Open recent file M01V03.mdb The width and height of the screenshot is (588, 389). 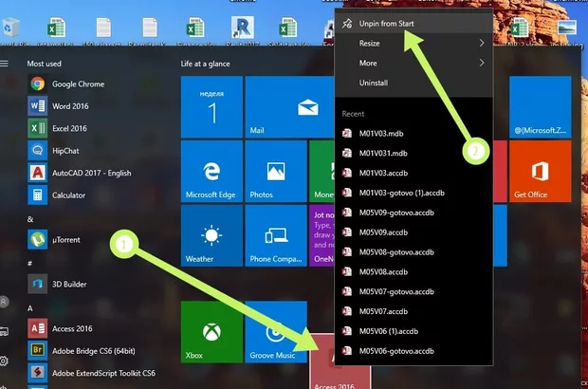[x=413, y=134]
